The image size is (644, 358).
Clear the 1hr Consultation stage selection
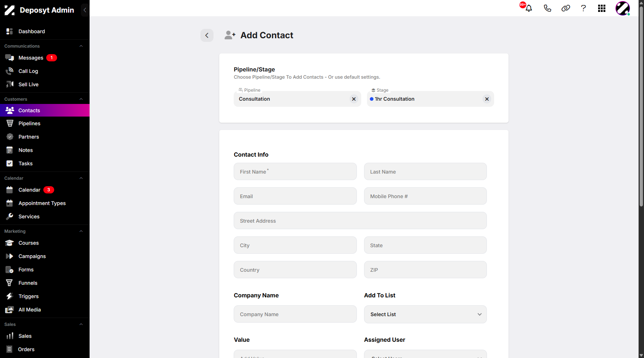click(x=487, y=99)
